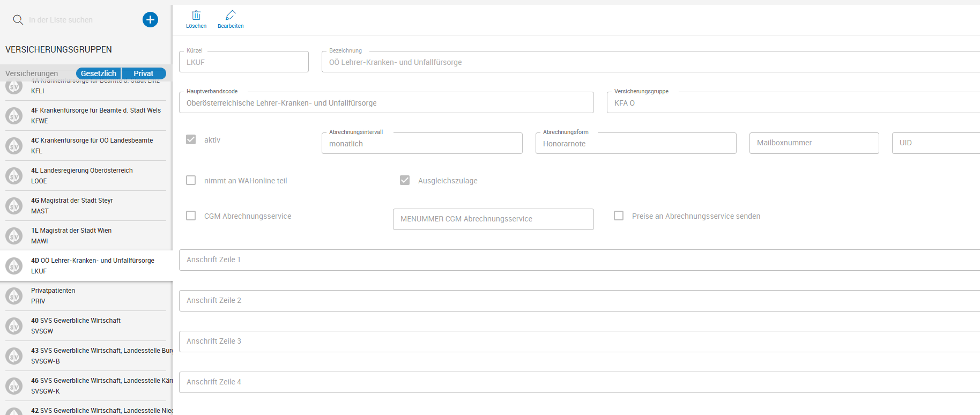Select the Privatpatienten entry
Screen dimensions: 980x415
tap(86, 295)
